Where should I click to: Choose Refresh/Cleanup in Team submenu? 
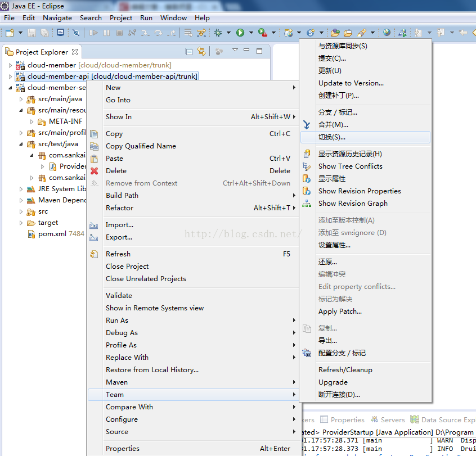click(365, 370)
